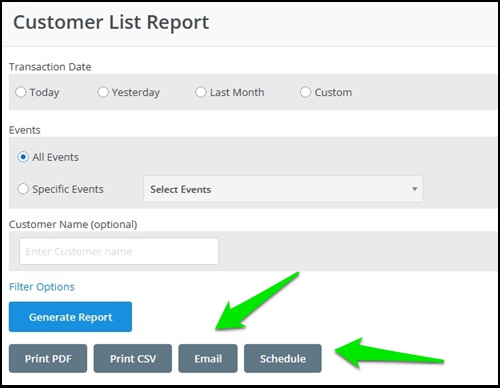Image resolution: width=500 pixels, height=388 pixels.
Task: Export the report with Print CSV
Action: (133, 359)
